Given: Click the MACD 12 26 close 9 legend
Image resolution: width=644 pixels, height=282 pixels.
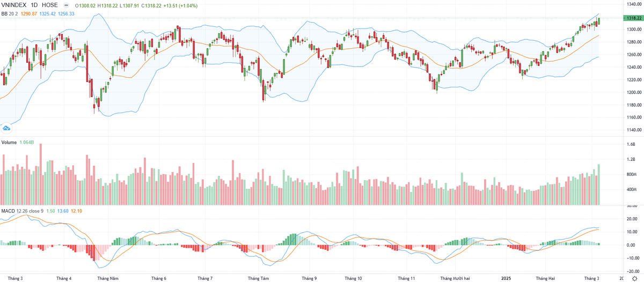Looking at the screenshot, I should [x=23, y=211].
